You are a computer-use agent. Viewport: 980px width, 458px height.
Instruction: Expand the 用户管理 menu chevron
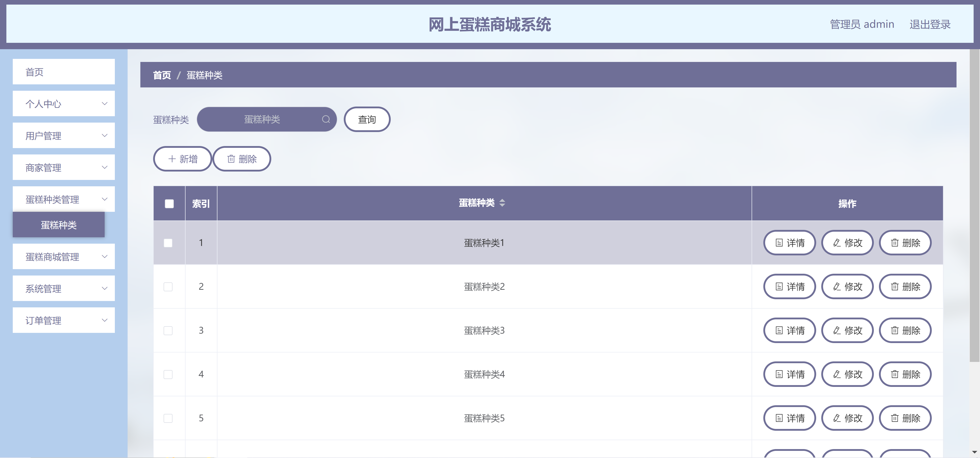click(104, 136)
